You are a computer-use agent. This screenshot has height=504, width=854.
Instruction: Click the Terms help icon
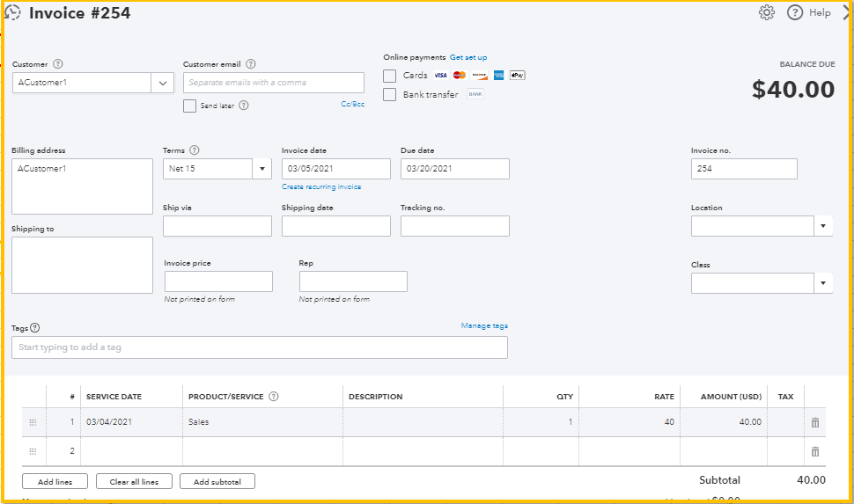[x=195, y=150]
